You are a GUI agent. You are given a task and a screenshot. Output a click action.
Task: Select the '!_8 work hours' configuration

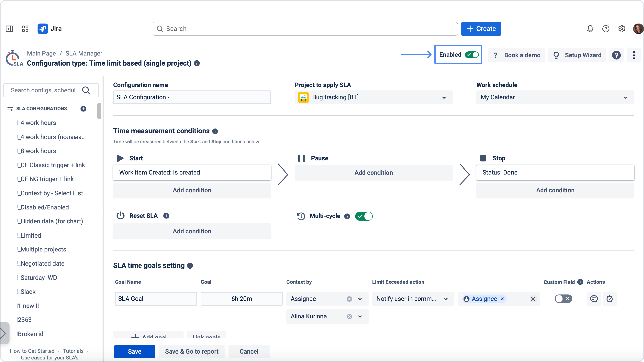pyautogui.click(x=36, y=151)
